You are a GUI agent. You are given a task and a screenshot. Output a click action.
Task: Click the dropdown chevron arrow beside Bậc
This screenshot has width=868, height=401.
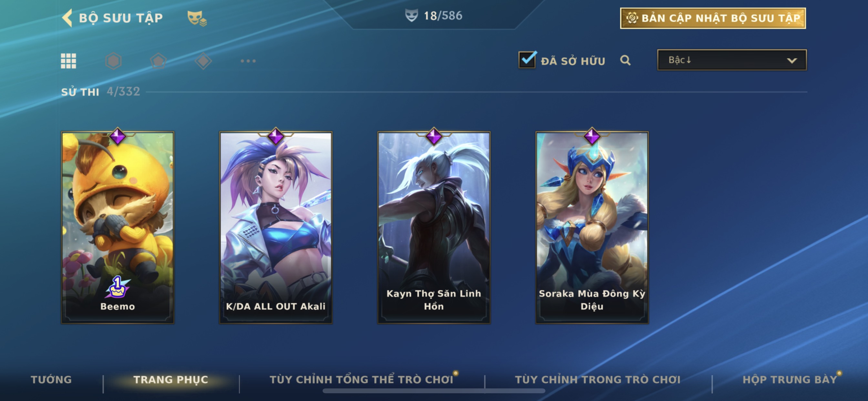tap(792, 61)
